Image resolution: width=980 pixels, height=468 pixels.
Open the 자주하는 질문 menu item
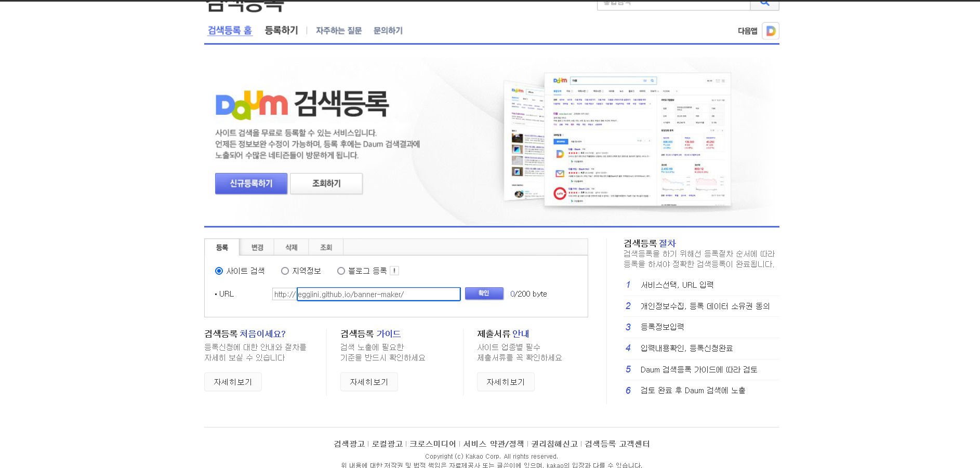(x=339, y=31)
